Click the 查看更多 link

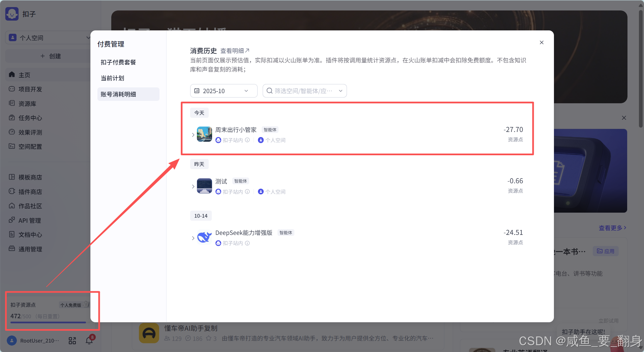[612, 228]
